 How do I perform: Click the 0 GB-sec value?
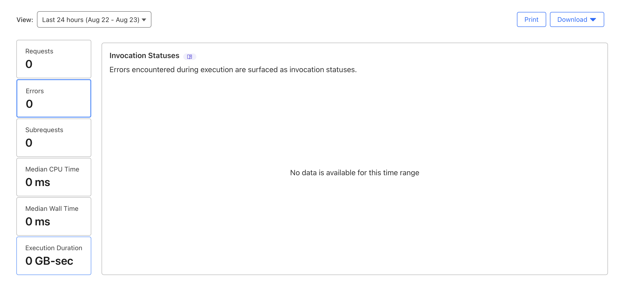tap(49, 261)
